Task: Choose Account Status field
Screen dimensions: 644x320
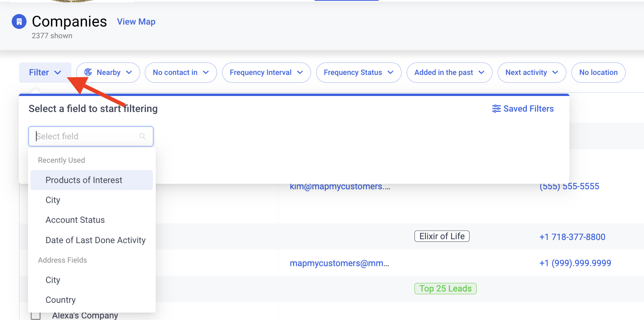Action: click(x=92, y=220)
